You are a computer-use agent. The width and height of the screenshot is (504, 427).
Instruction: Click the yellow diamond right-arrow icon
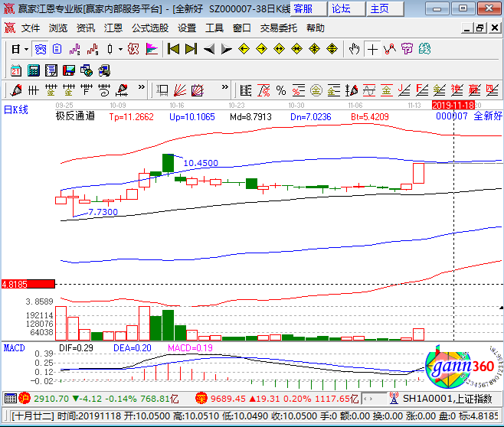tap(262, 50)
